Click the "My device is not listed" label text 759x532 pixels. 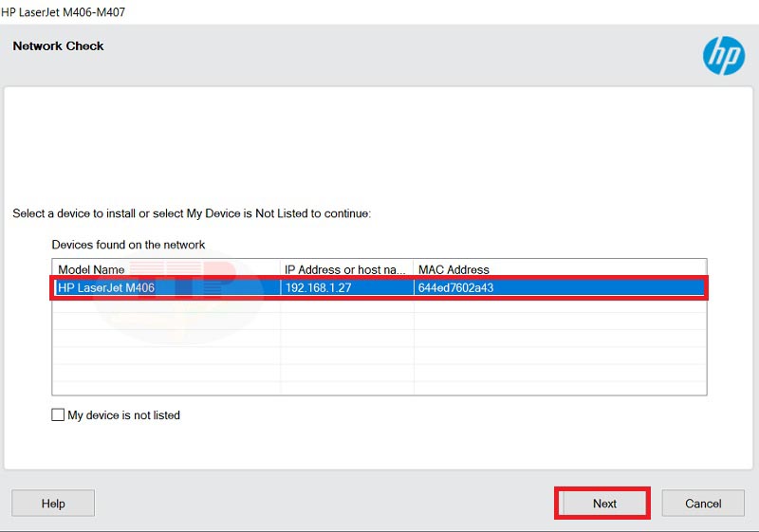click(x=123, y=415)
